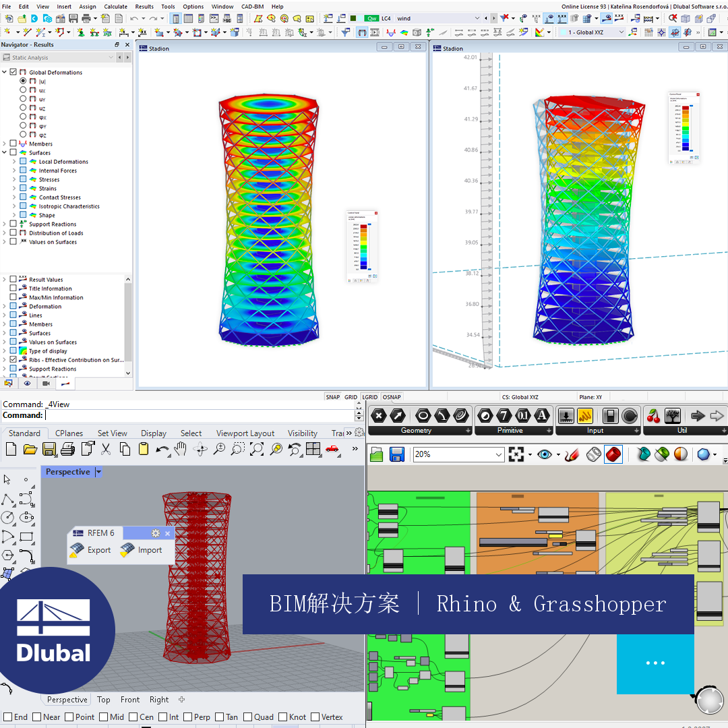
Task: Add a new viewport tab with plus icon
Action: coord(181,699)
